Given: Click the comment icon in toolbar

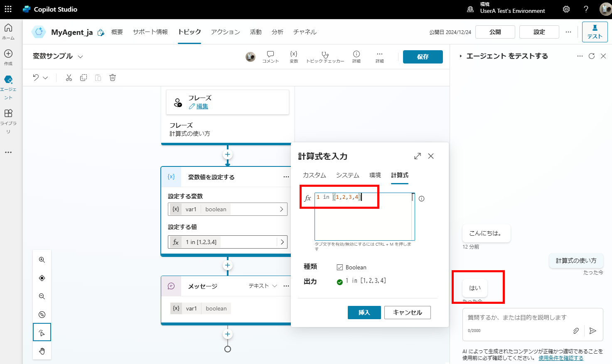Looking at the screenshot, I should tap(270, 54).
